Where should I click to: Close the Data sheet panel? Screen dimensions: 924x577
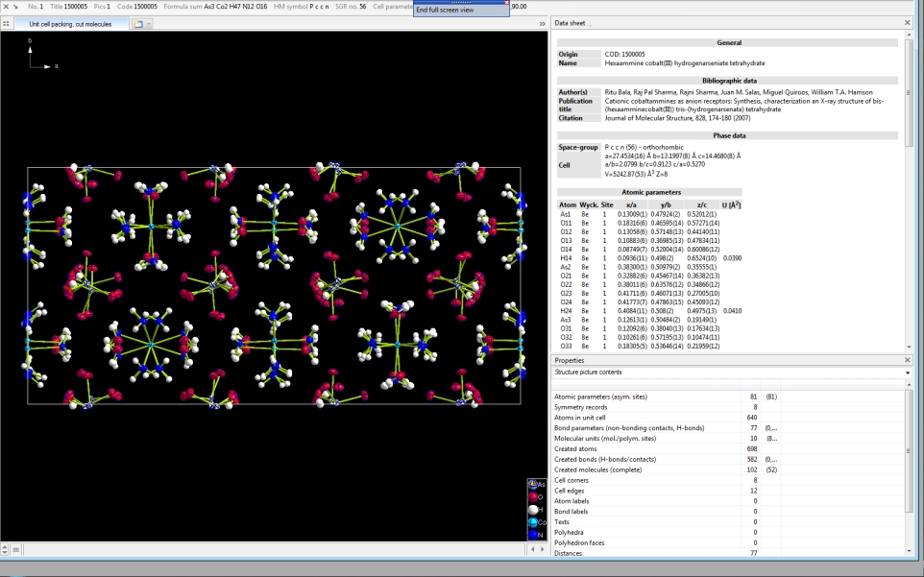pyautogui.click(x=909, y=22)
